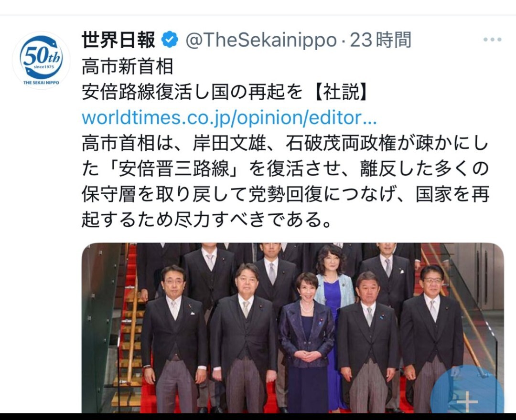Screen dimensions: 516x420
Task: Tap the tweet paragraph starting 高市首相は
Action: pos(285,181)
